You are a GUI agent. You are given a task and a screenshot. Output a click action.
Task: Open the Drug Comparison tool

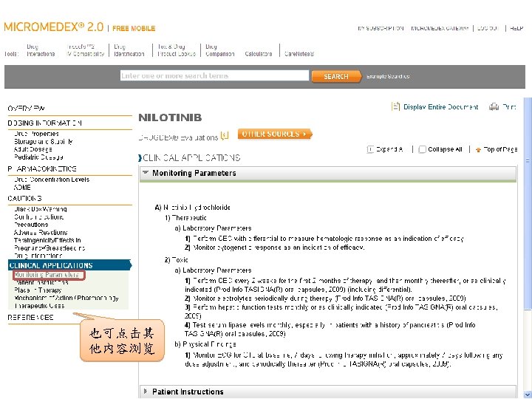point(220,50)
